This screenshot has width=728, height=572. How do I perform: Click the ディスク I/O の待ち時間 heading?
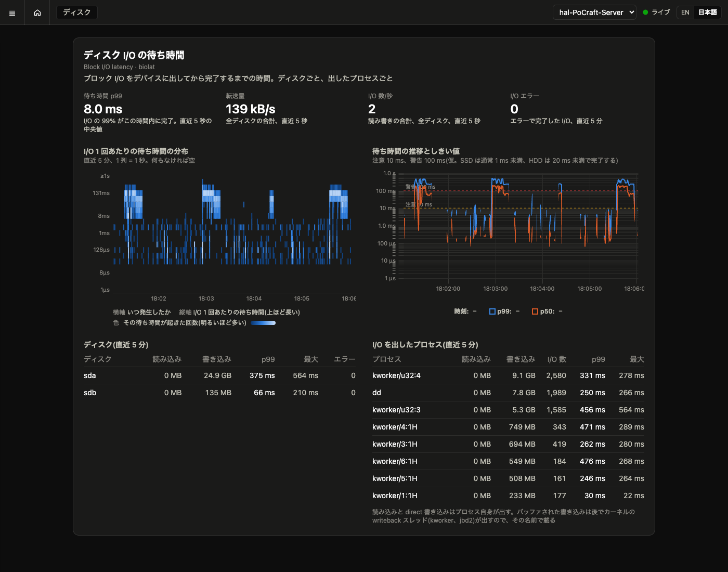[x=134, y=55]
